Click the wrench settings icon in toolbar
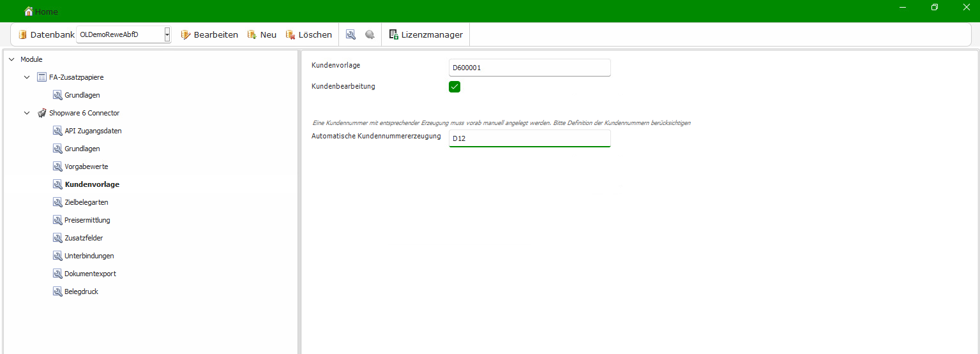 pyautogui.click(x=351, y=35)
